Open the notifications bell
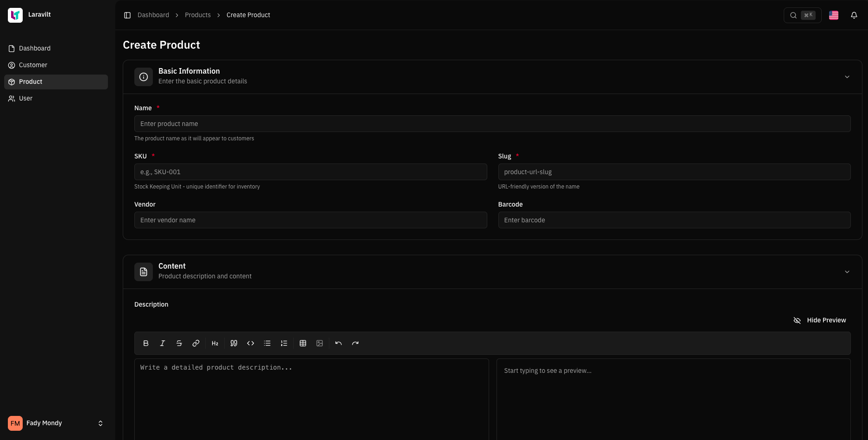The width and height of the screenshot is (868, 440). 854,15
